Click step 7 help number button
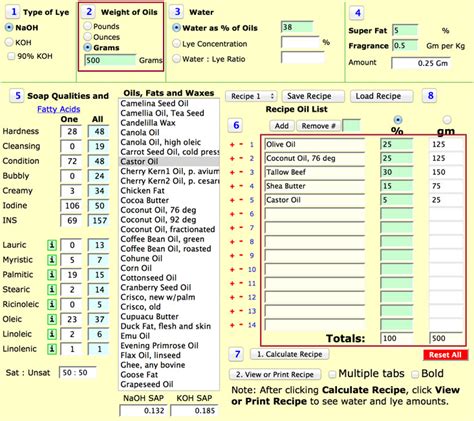Screen dimensions: 474x421 click(237, 354)
